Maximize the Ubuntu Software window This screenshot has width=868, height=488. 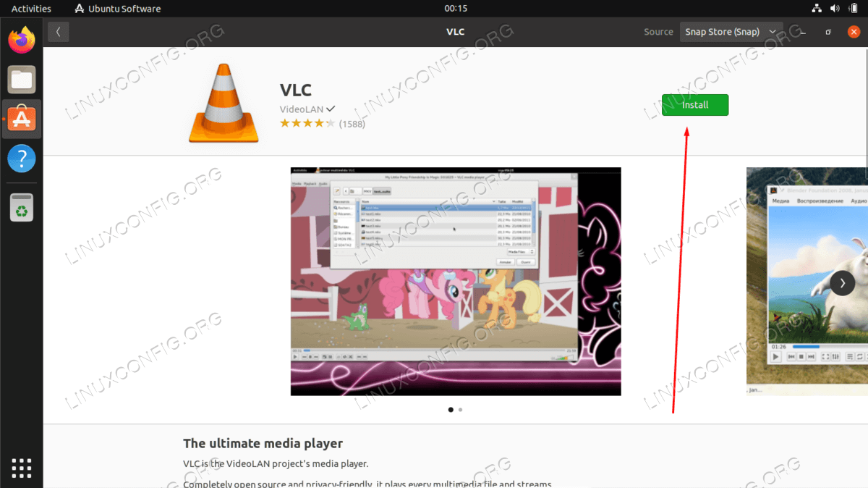click(829, 32)
